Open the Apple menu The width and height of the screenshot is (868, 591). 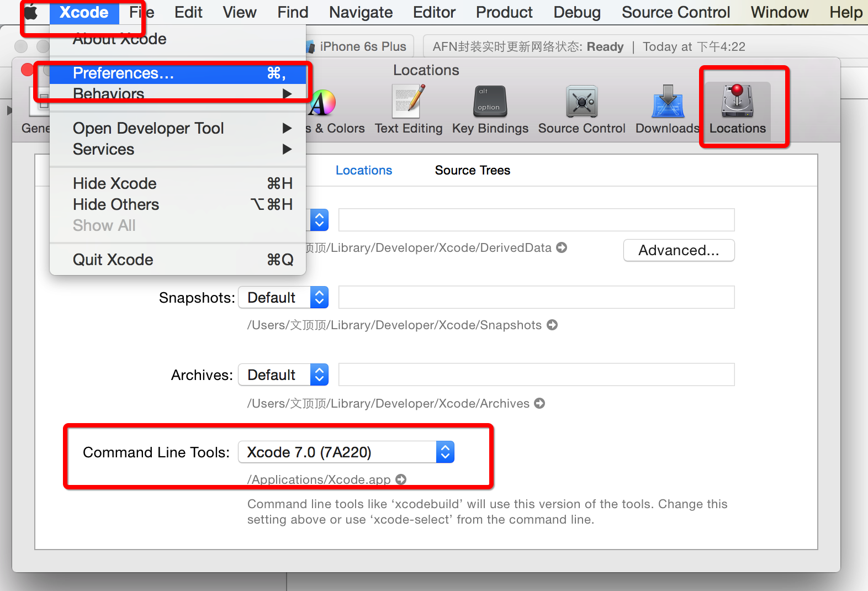point(31,12)
